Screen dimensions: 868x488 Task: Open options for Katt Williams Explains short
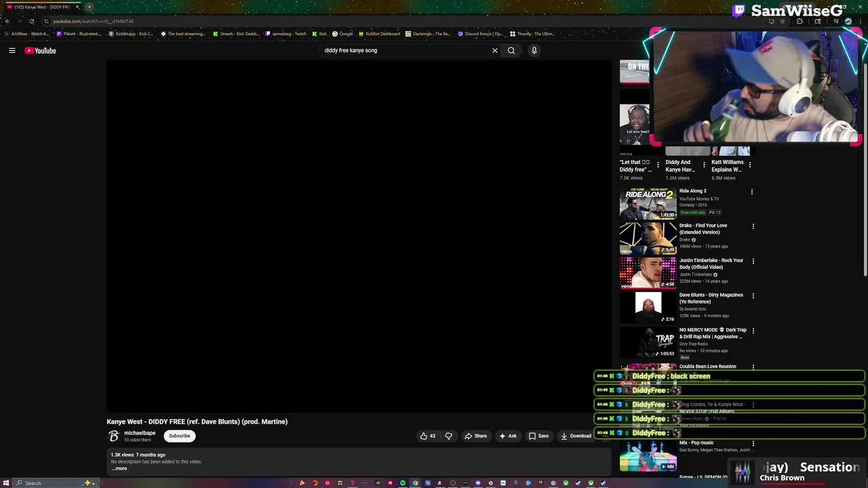[749, 165]
